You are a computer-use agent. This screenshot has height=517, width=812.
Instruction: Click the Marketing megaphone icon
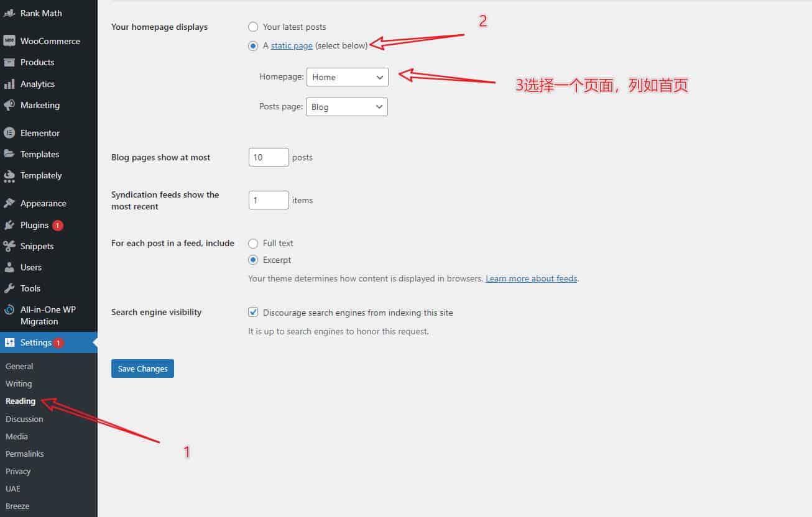coord(9,105)
